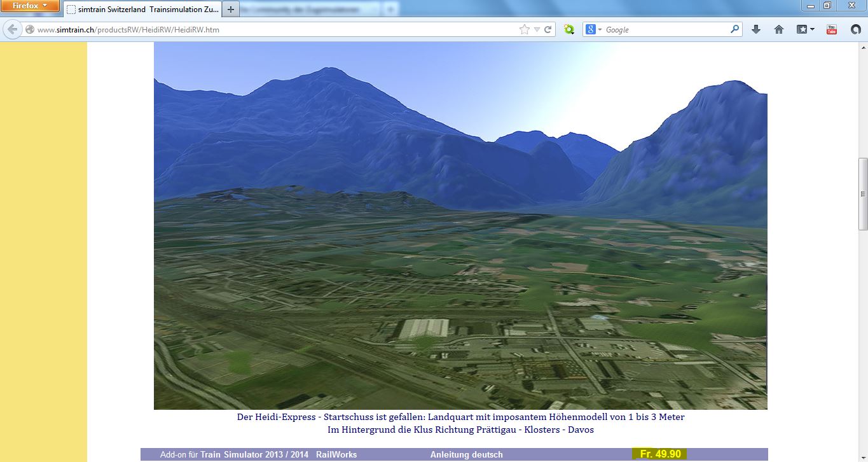The height and width of the screenshot is (462, 868).
Task: Click the scrollbar down arrow
Action: pyautogui.click(x=863, y=456)
